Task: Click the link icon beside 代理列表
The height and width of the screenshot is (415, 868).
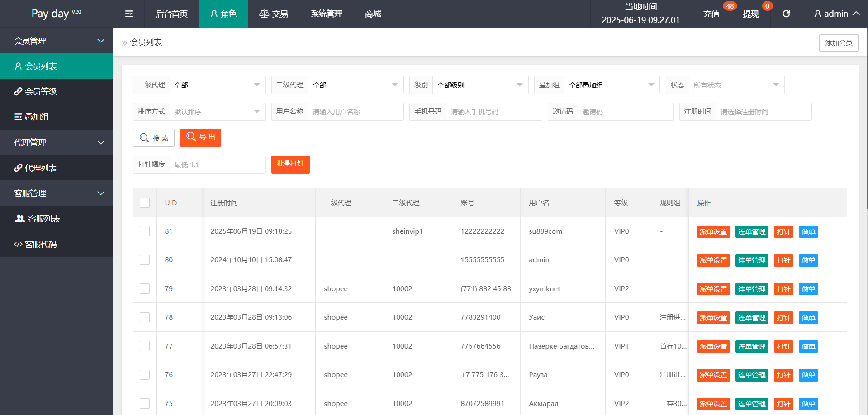Action: (x=18, y=168)
